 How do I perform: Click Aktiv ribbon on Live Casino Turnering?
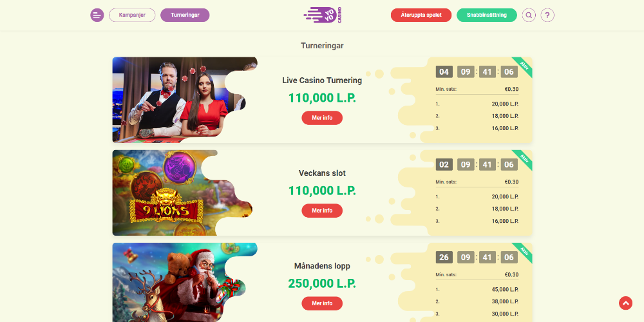524,66
